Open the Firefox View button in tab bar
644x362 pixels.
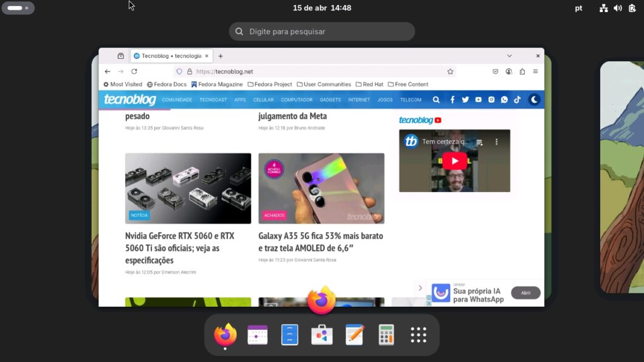pyautogui.click(x=121, y=56)
